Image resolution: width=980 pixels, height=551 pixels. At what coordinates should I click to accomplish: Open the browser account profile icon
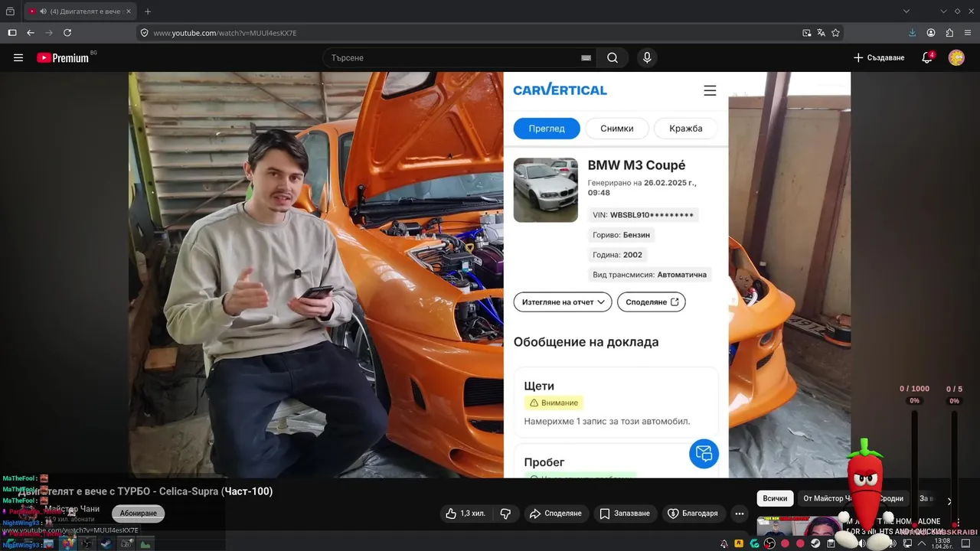931,33
